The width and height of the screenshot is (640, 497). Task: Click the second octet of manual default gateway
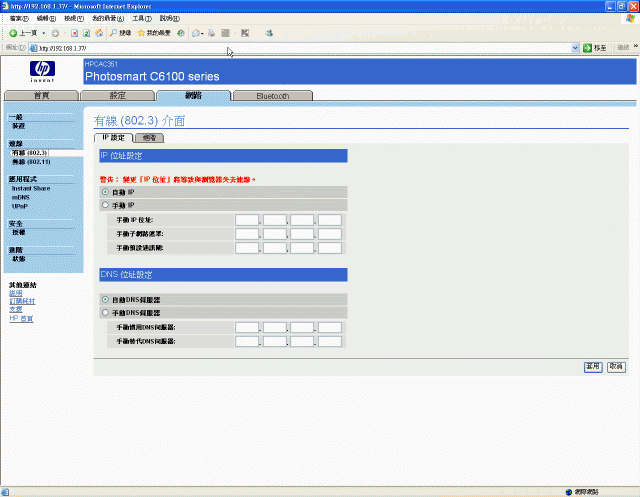click(x=275, y=248)
